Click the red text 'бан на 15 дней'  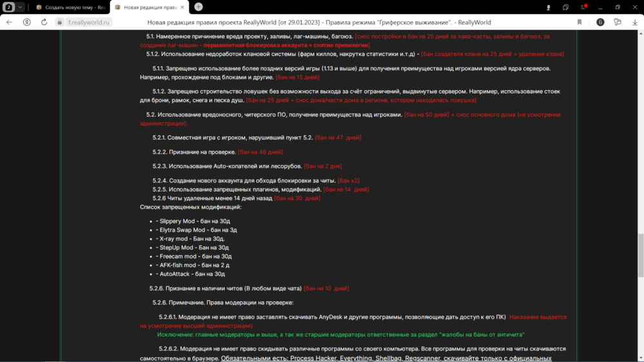298,77
